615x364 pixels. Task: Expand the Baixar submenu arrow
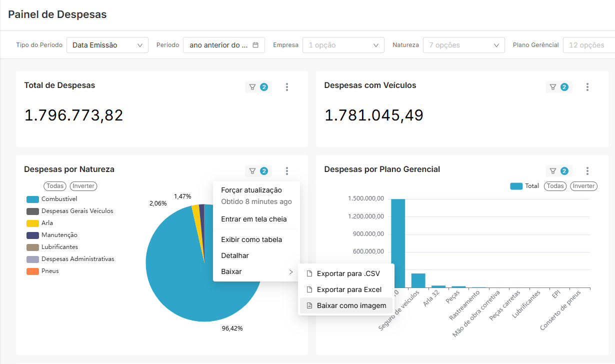click(x=291, y=271)
